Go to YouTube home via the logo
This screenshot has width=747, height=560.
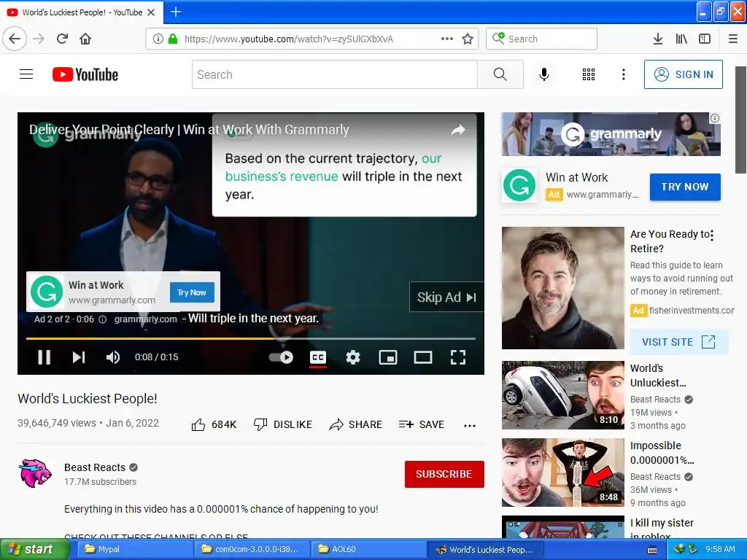[x=85, y=74]
